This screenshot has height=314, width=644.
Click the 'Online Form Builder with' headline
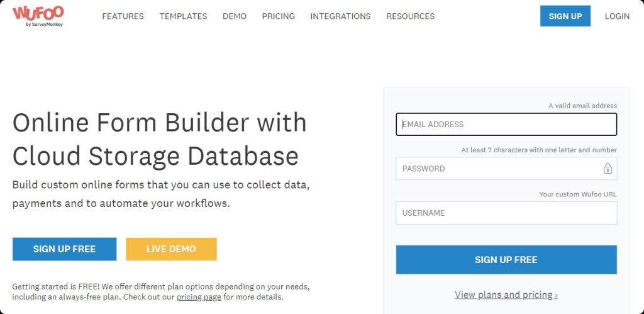[160, 123]
